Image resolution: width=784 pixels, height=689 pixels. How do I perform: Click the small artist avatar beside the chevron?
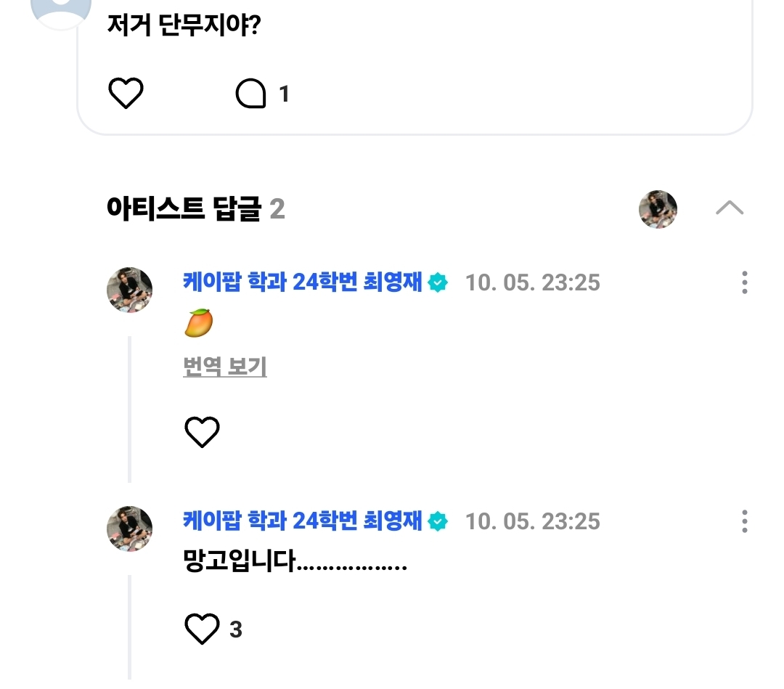(x=658, y=209)
